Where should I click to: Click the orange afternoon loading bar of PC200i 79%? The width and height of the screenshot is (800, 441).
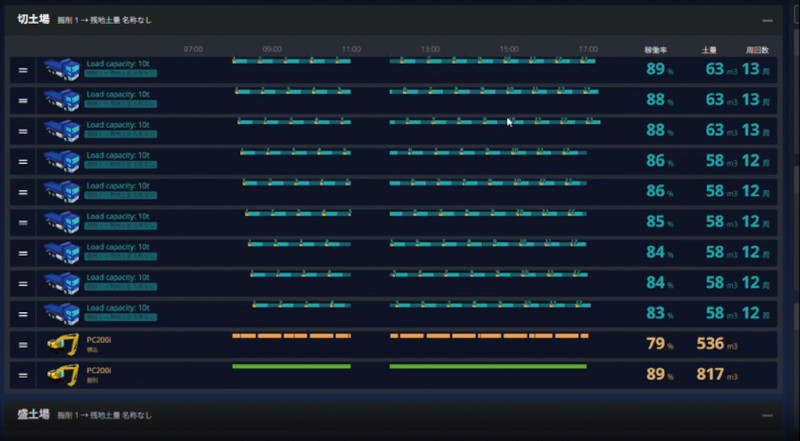[489, 336]
